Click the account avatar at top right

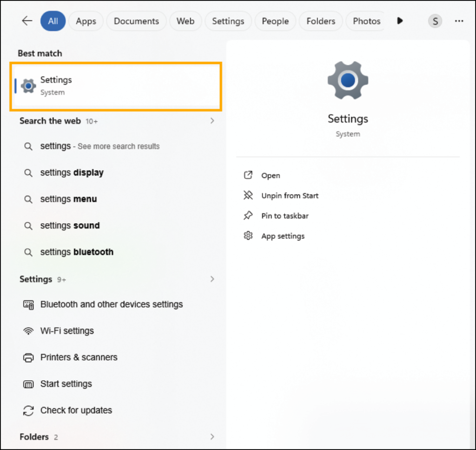coord(435,21)
